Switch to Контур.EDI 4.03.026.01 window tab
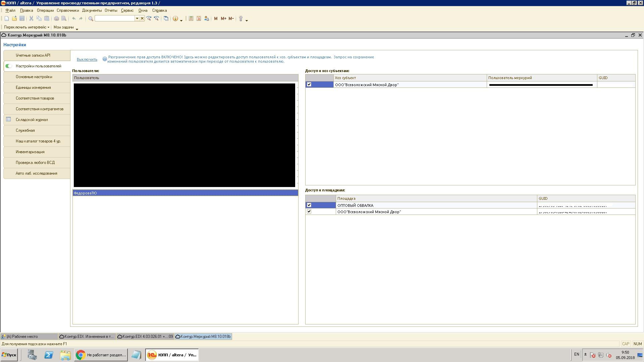The height and width of the screenshot is (362, 644). (145, 337)
